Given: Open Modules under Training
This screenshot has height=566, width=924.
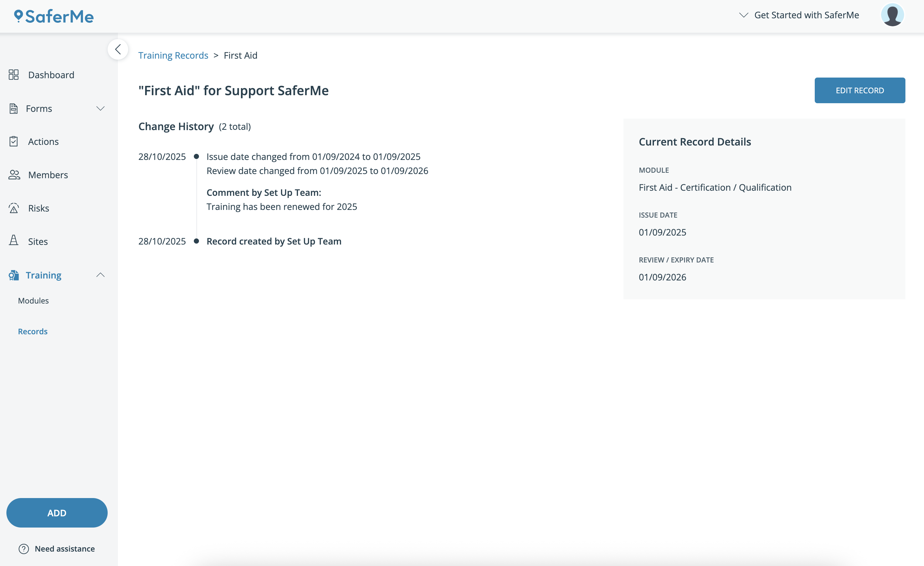Looking at the screenshot, I should 33,300.
